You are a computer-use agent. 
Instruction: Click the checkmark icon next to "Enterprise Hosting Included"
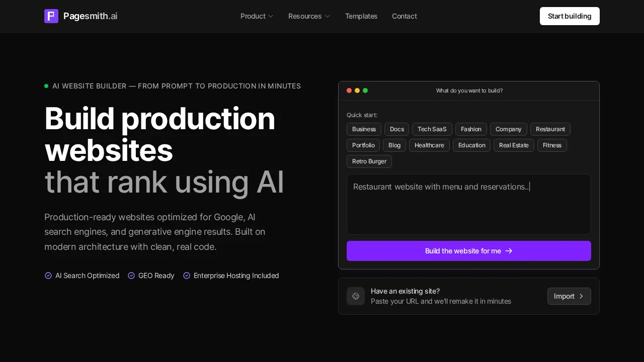click(187, 276)
